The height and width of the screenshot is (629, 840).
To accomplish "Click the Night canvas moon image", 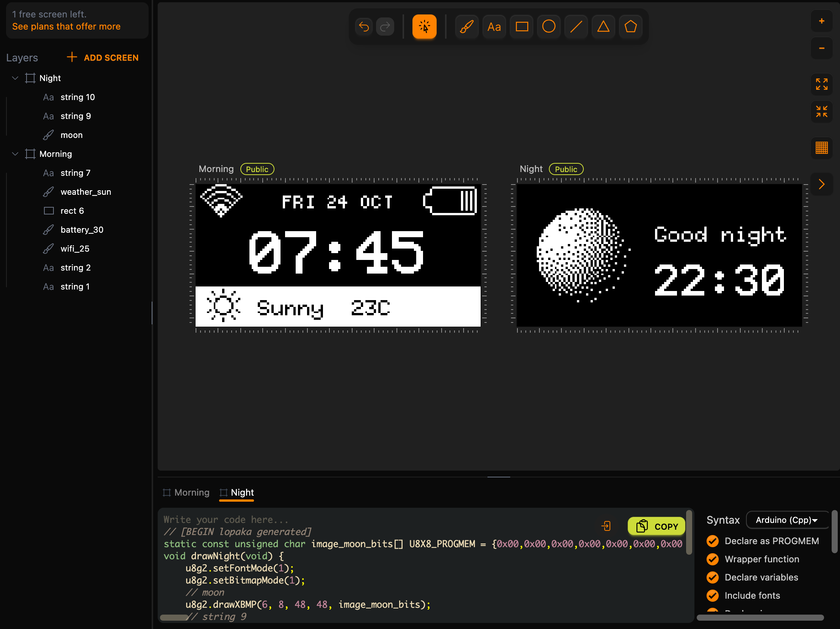I will [x=584, y=255].
